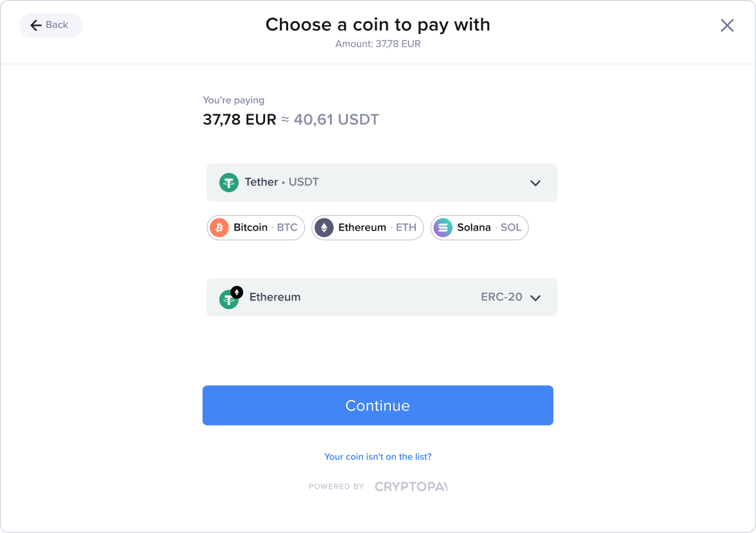Go back using the Back button label
This screenshot has width=756, height=533.
click(x=57, y=25)
